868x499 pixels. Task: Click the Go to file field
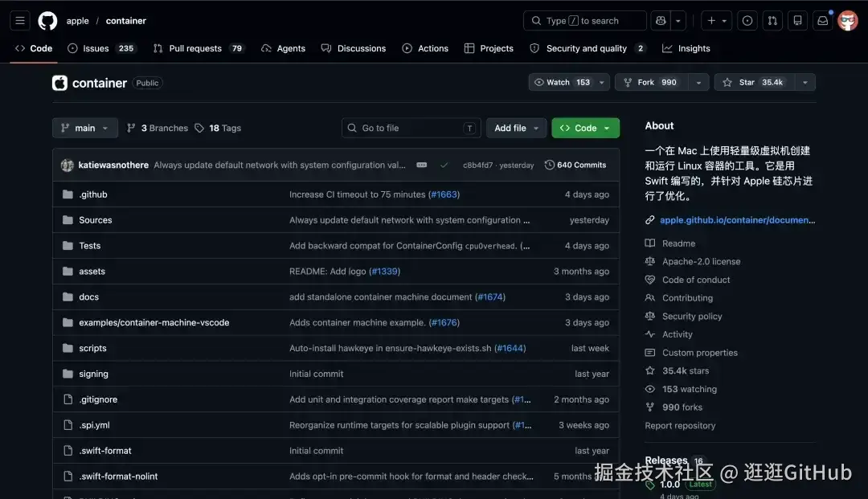pos(411,128)
